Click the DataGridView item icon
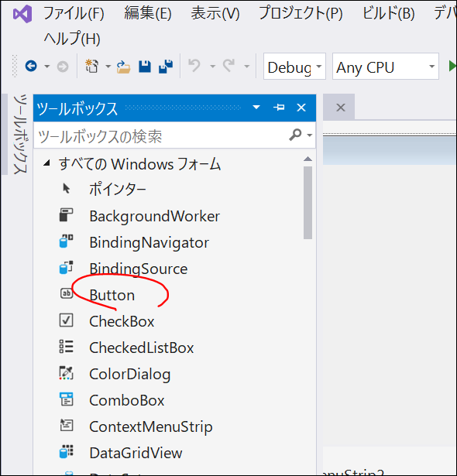The image size is (457, 476). [67, 452]
